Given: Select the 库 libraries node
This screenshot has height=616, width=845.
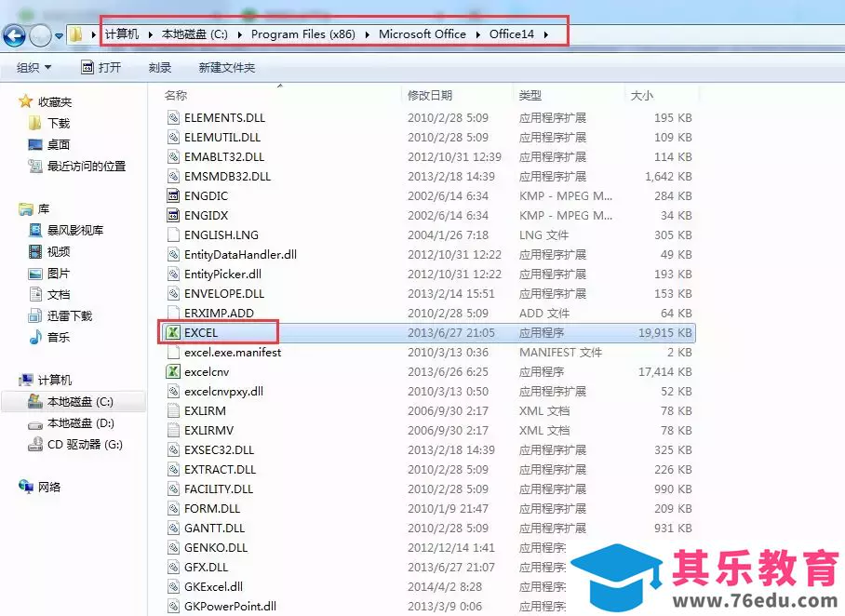Looking at the screenshot, I should coord(44,208).
